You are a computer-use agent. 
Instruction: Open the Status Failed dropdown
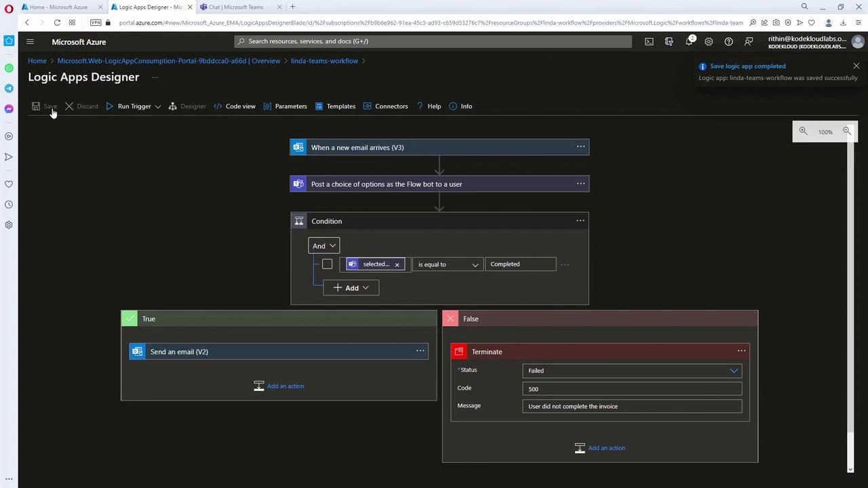click(631, 371)
